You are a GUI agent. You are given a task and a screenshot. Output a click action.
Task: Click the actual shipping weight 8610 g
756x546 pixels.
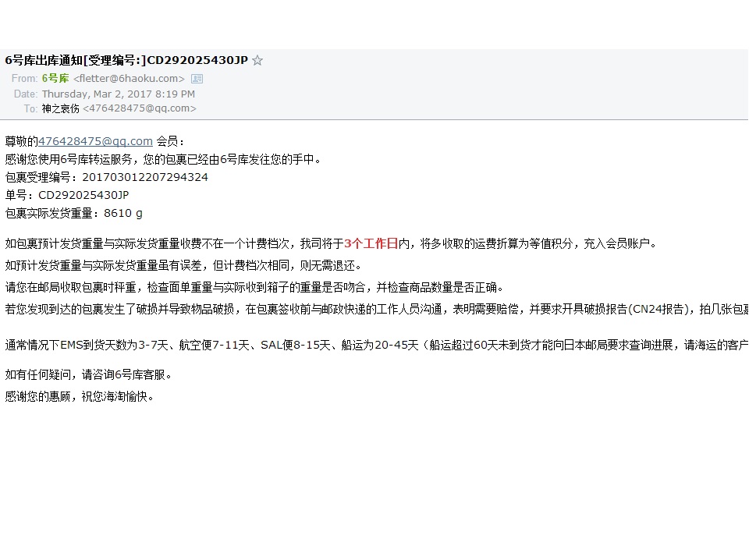tap(123, 213)
